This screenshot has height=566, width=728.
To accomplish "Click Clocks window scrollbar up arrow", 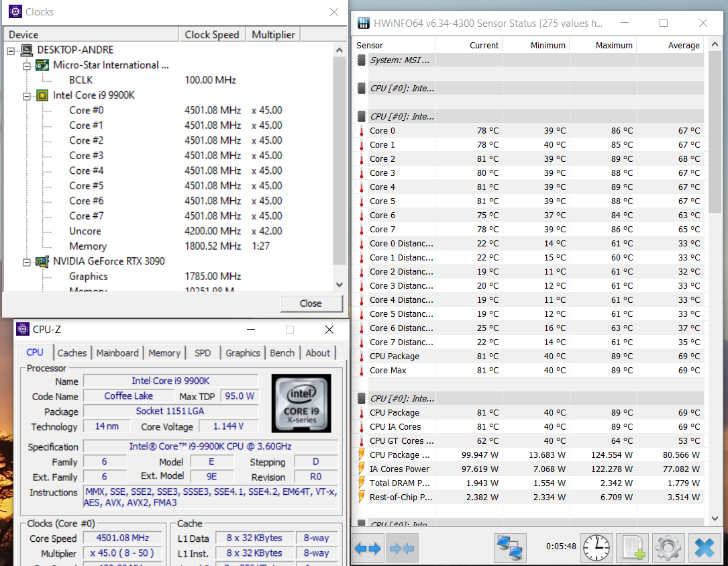I will tap(340, 50).
